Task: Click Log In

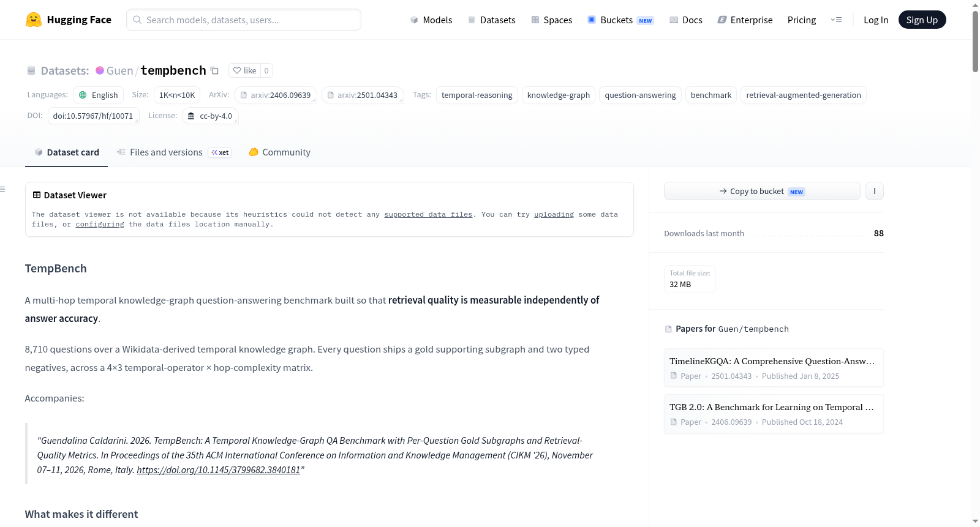Action: tap(876, 20)
